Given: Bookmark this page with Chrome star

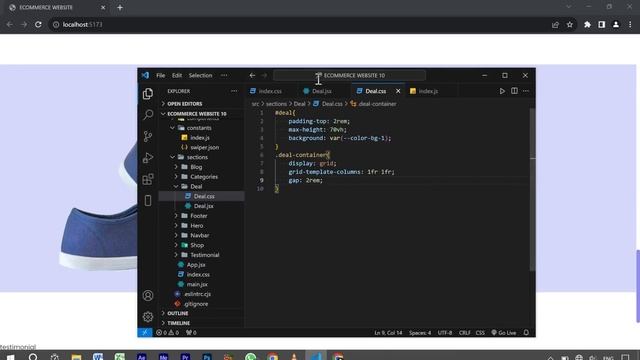Looking at the screenshot, I should [x=570, y=24].
